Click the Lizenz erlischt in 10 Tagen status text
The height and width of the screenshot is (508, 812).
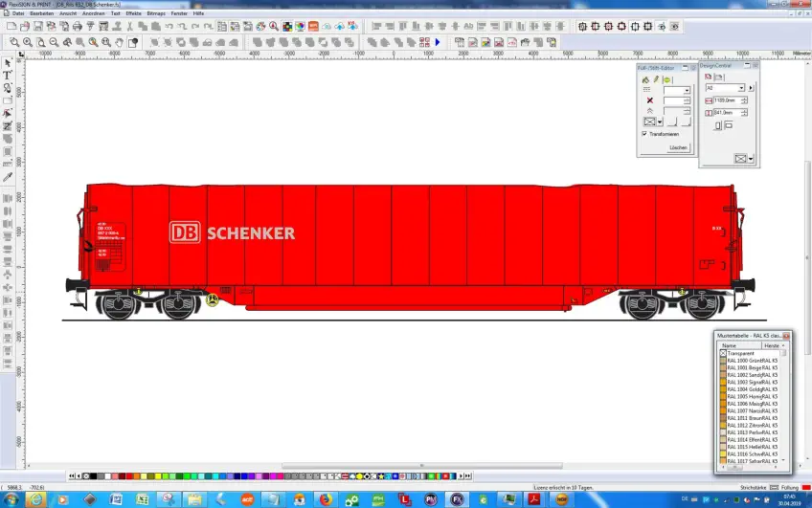pos(563,488)
